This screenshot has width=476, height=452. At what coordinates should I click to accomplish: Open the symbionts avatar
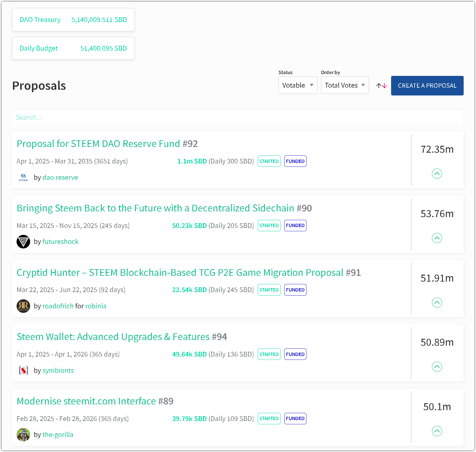tap(23, 370)
